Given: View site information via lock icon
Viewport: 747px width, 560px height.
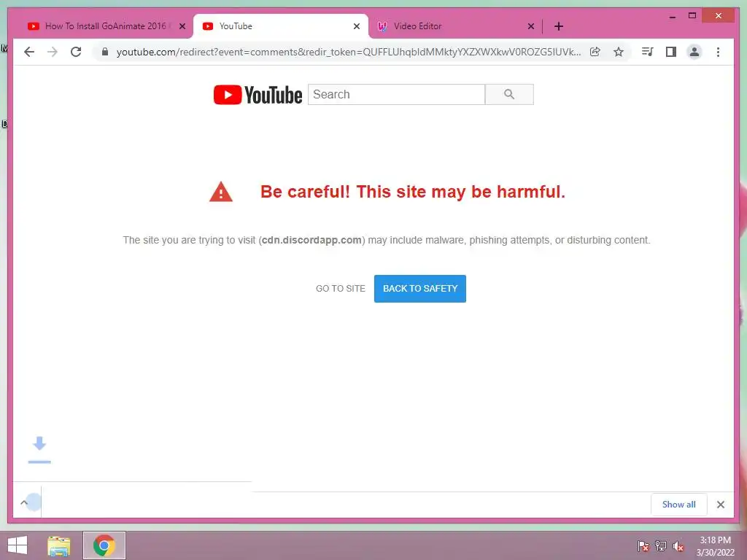Looking at the screenshot, I should pyautogui.click(x=105, y=52).
